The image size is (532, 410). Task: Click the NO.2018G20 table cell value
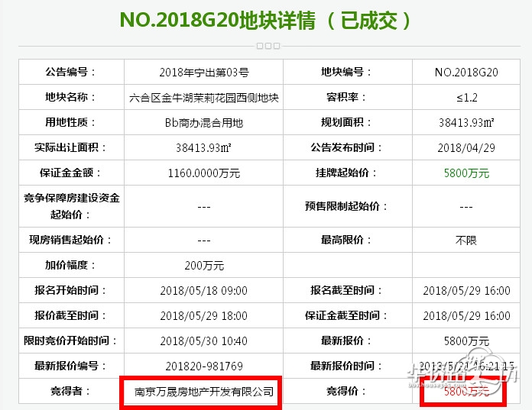[466, 73]
